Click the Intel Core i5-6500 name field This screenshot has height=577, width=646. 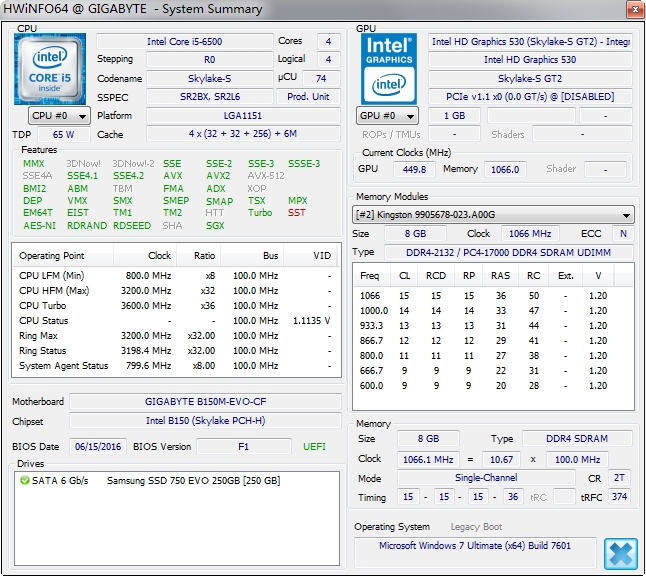click(x=184, y=42)
